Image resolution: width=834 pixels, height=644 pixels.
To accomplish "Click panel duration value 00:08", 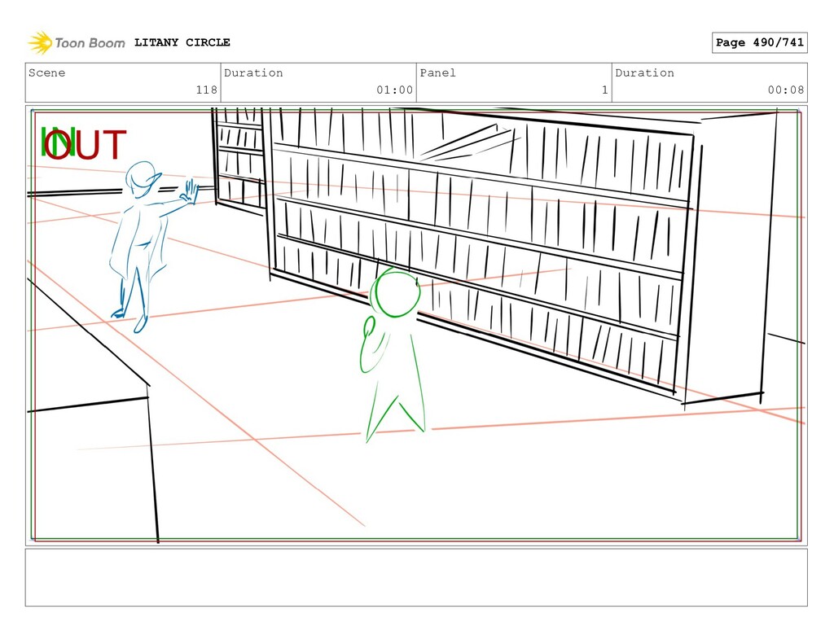I will pos(786,90).
